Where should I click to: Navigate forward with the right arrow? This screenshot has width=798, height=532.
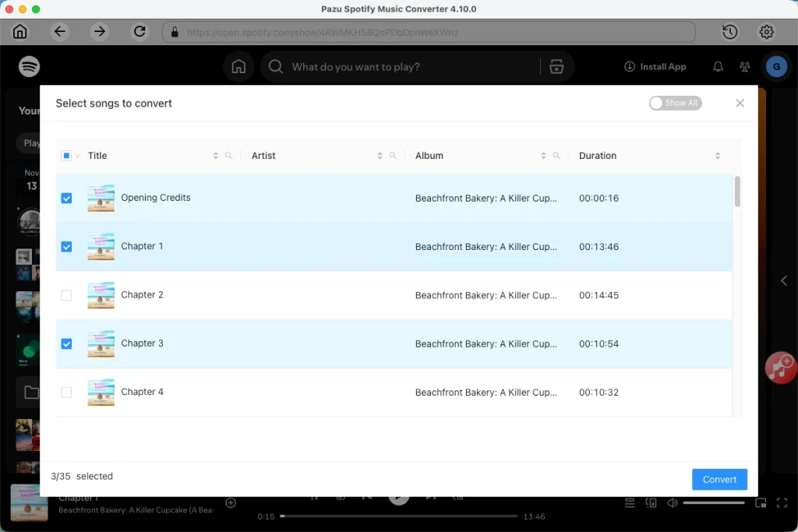click(x=99, y=31)
